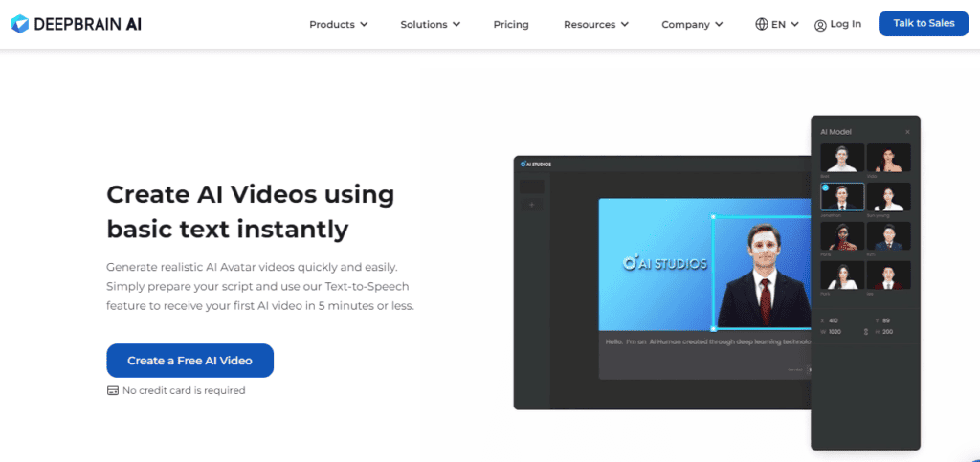Click the W width value 1020
The height and width of the screenshot is (462, 980).
tap(835, 332)
